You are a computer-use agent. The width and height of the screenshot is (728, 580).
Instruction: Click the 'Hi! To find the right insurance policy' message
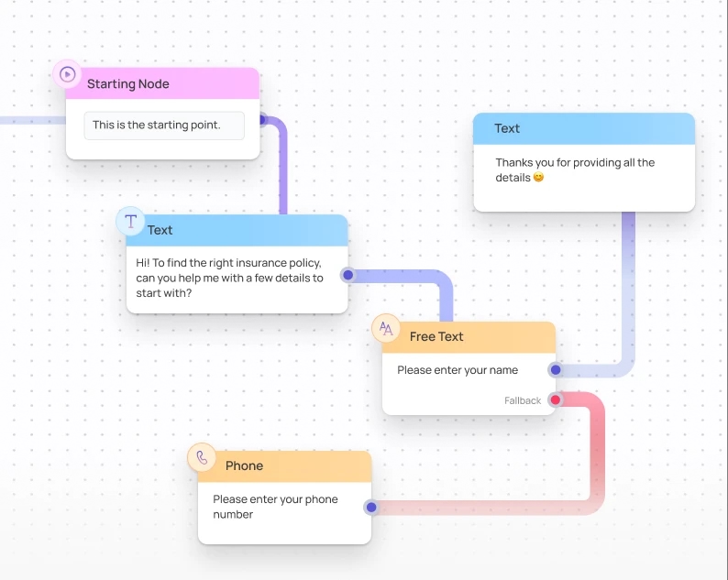click(229, 278)
